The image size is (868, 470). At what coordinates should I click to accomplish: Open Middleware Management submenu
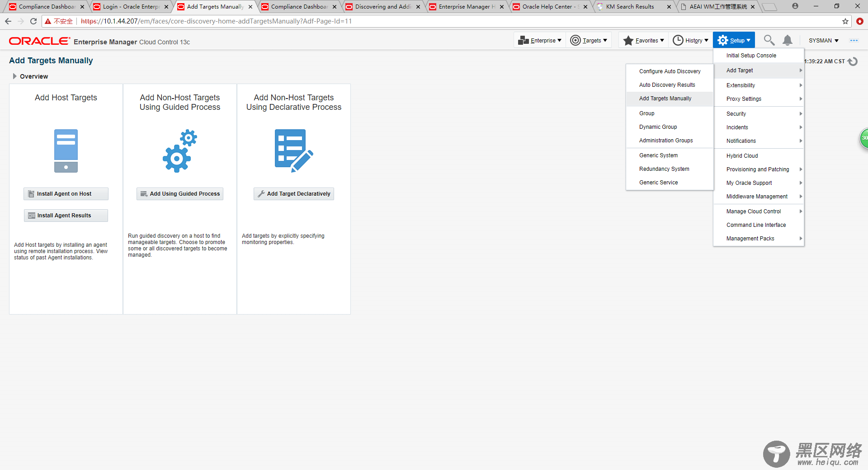pos(759,197)
